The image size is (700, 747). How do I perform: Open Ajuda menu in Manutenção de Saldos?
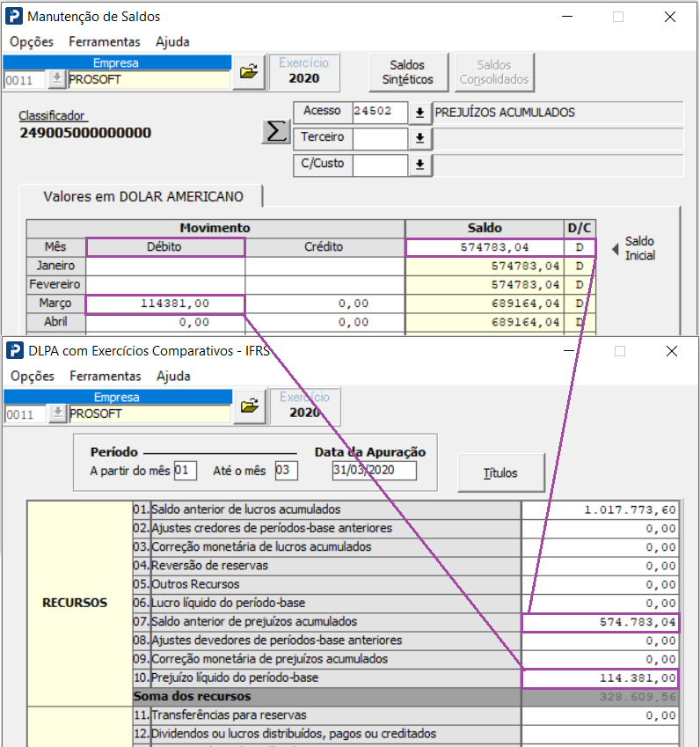coord(172,42)
